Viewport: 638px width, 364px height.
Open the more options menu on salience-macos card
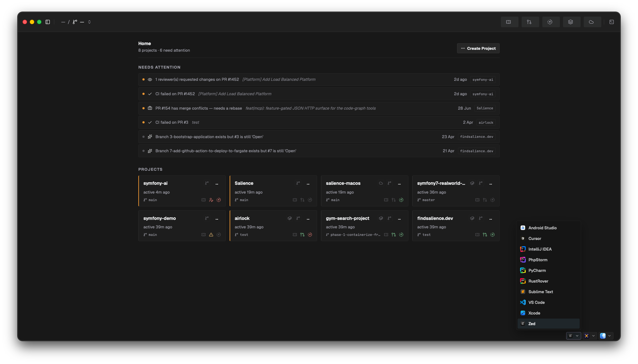click(x=399, y=184)
